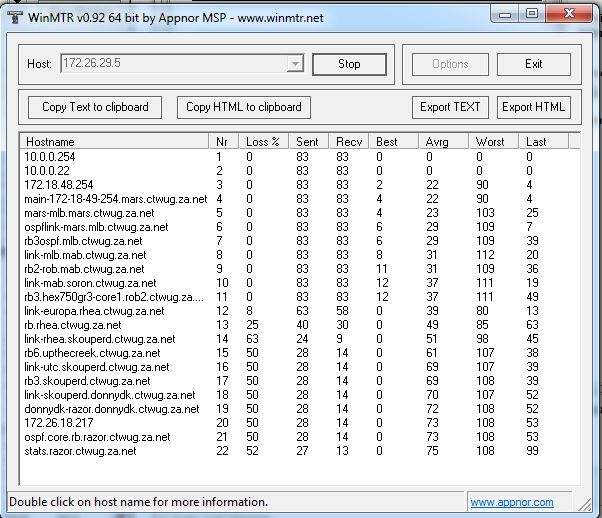Copy Text to clipboard

[95, 107]
